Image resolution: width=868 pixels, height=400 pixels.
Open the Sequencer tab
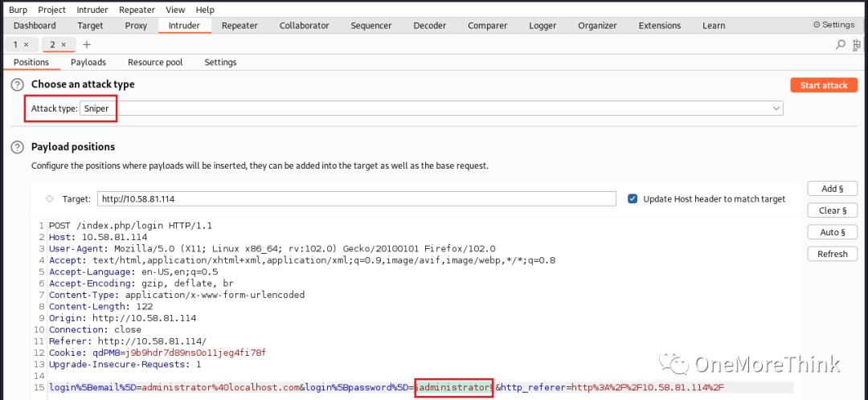tap(371, 26)
